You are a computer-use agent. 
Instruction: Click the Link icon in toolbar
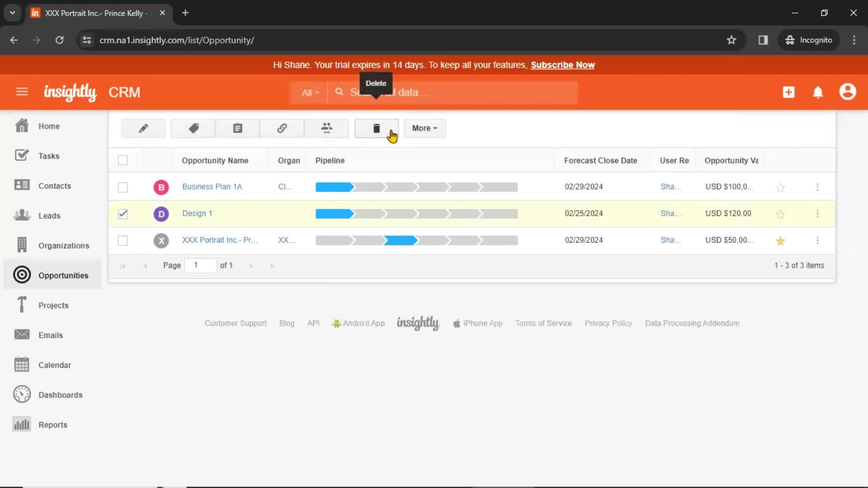(x=282, y=128)
